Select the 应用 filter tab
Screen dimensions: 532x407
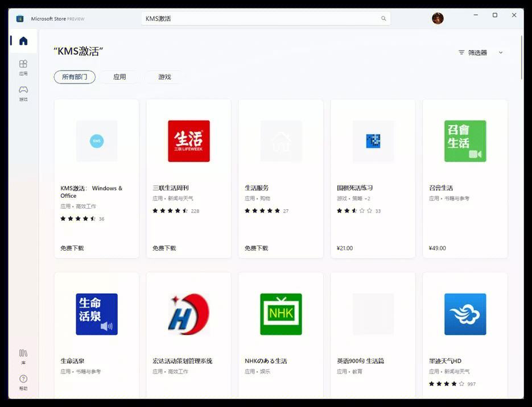pyautogui.click(x=119, y=77)
